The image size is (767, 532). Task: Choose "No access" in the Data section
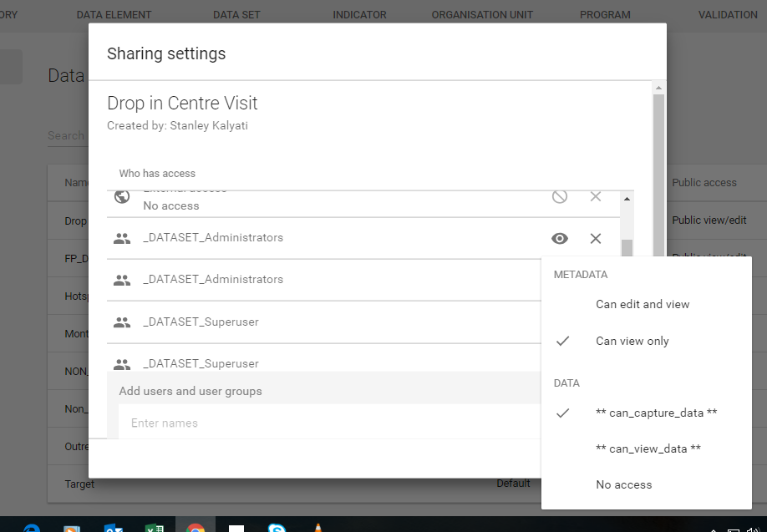click(623, 484)
